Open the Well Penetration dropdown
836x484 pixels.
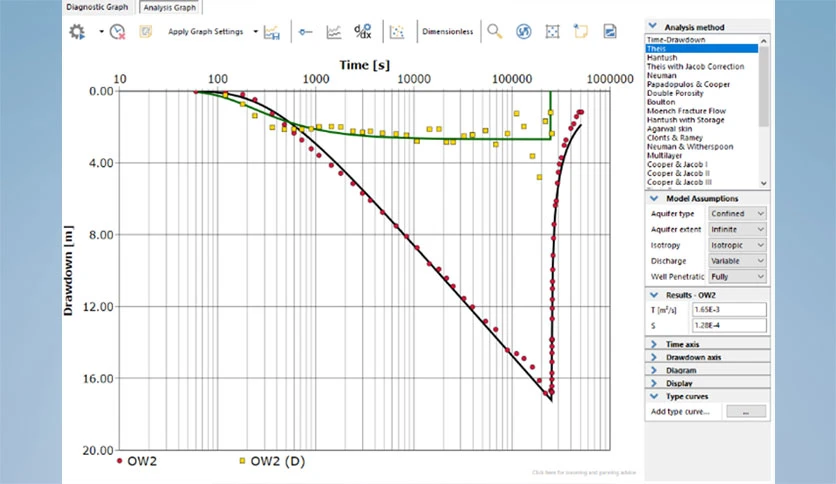coord(737,276)
